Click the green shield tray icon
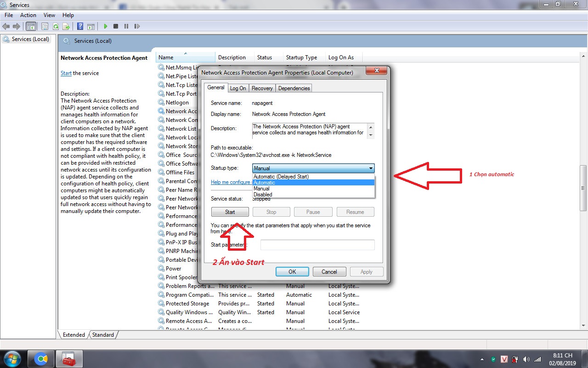The image size is (588, 368). [493, 359]
